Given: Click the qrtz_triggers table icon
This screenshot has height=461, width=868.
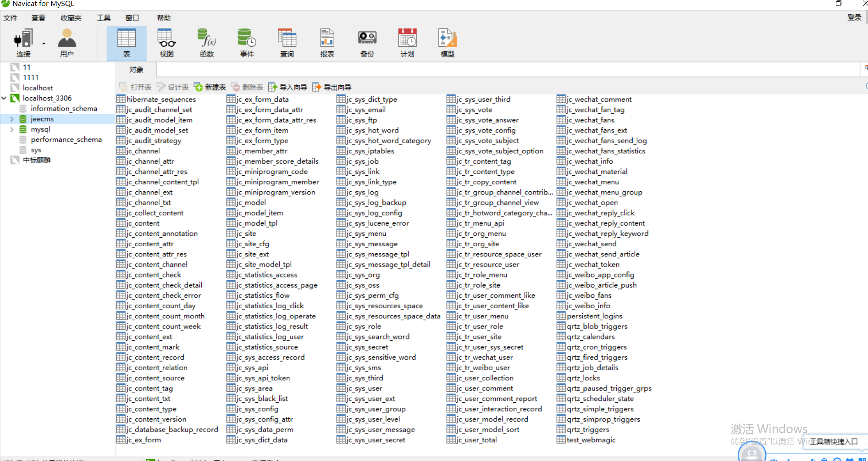Looking at the screenshot, I should coord(561,429).
